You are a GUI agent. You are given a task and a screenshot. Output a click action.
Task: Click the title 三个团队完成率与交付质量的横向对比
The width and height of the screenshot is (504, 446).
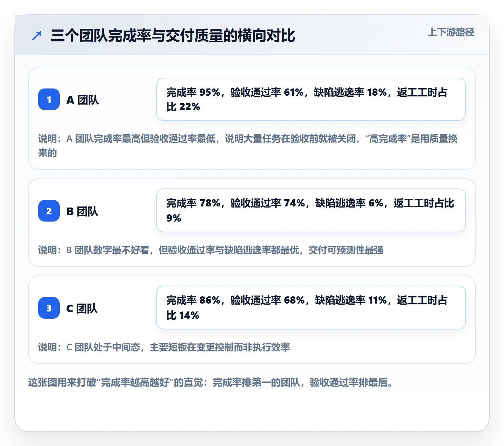[173, 36]
